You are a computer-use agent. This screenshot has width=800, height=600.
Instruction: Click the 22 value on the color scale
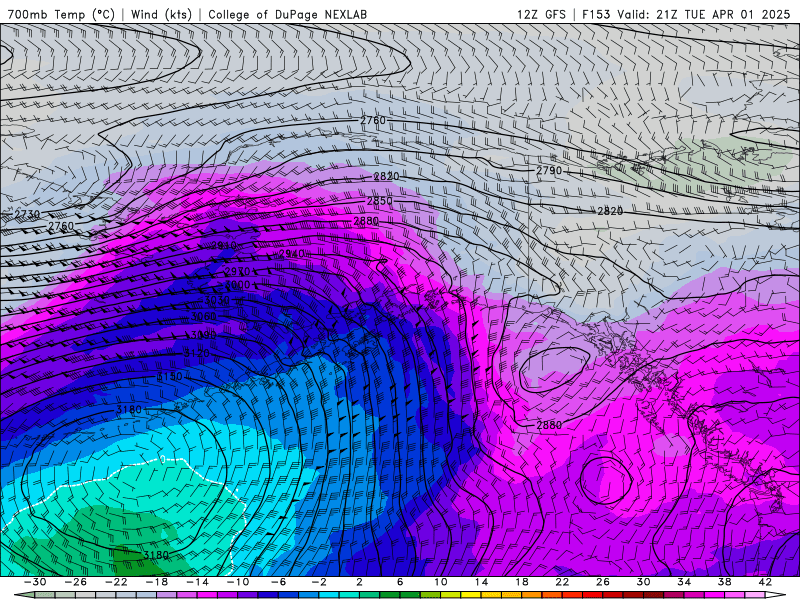562,582
